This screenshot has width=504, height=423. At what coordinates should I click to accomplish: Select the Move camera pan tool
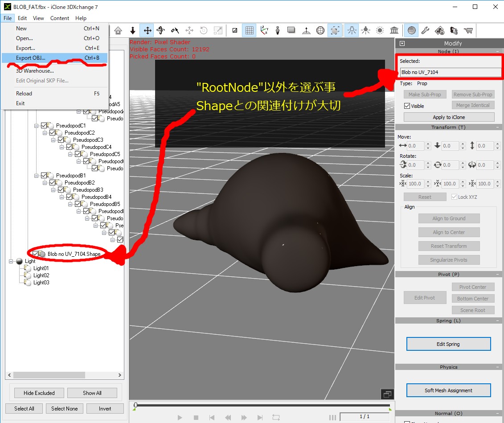[x=147, y=31]
